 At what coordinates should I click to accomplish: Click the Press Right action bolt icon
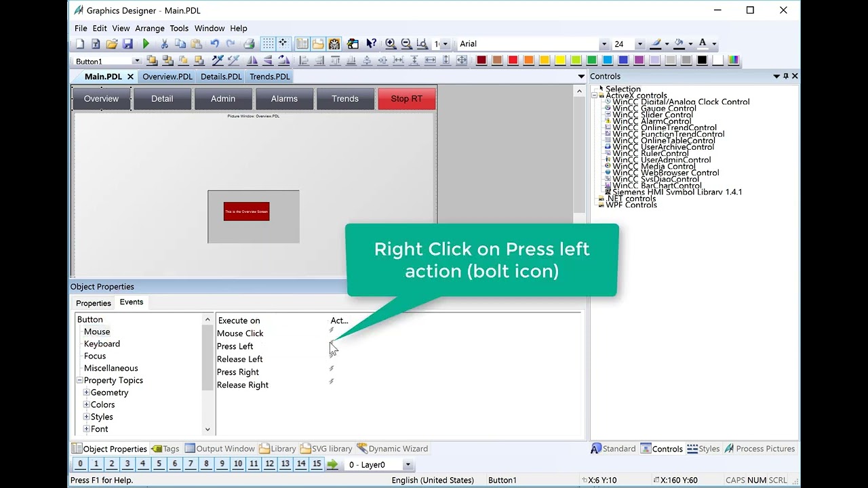tap(332, 369)
